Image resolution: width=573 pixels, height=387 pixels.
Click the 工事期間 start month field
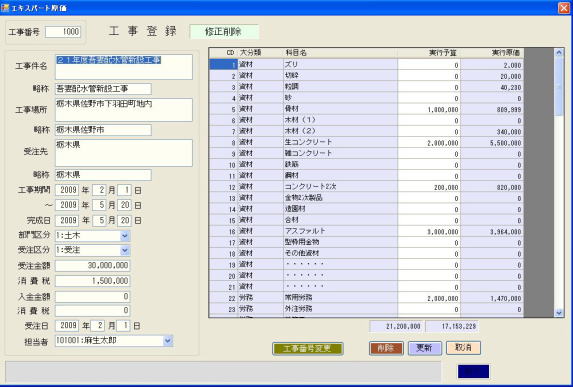point(99,190)
